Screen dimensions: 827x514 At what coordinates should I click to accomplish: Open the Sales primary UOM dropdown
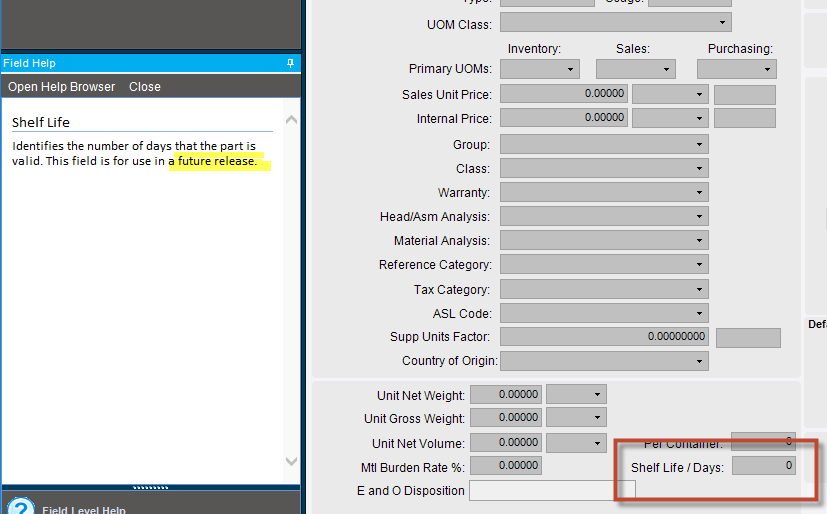point(666,69)
